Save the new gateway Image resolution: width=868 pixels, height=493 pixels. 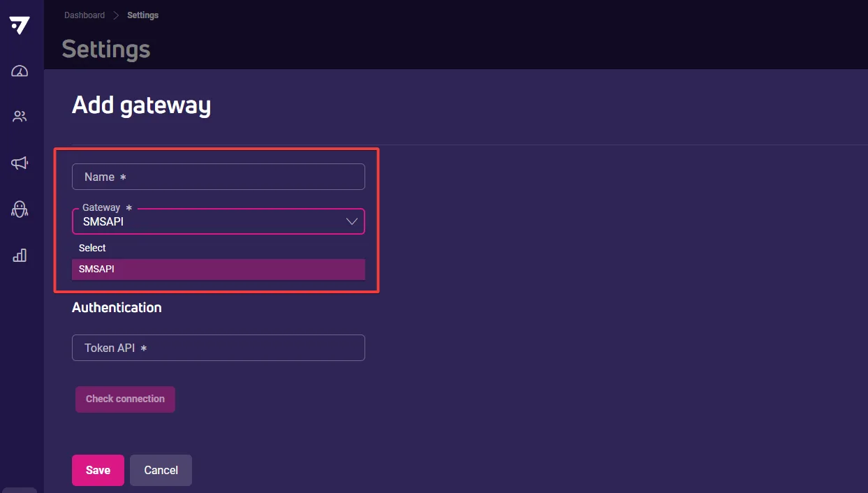coord(98,470)
